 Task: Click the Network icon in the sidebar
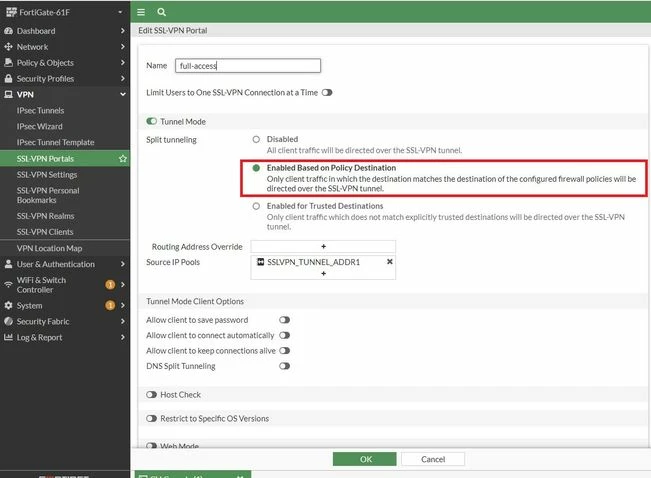8,47
